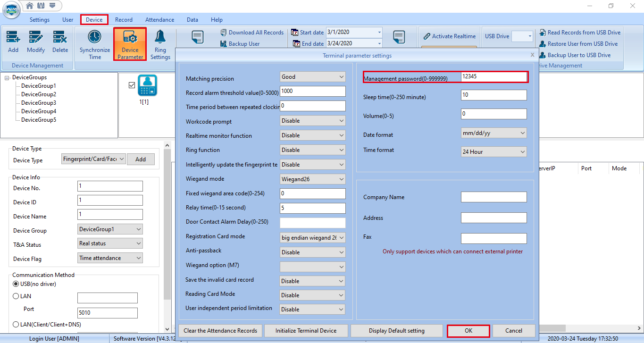This screenshot has width=644, height=343.
Task: Select USB(no driver) communication method
Action: [15, 283]
